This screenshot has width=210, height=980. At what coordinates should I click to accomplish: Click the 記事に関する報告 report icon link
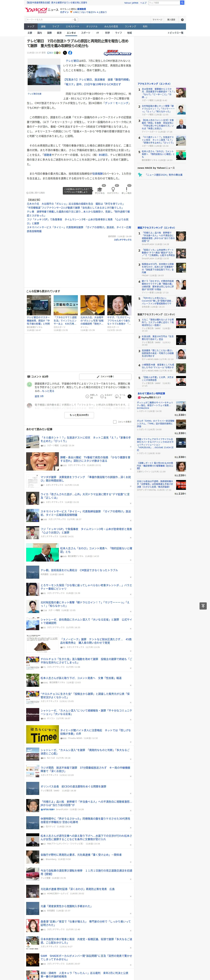pyautogui.click(x=35, y=193)
